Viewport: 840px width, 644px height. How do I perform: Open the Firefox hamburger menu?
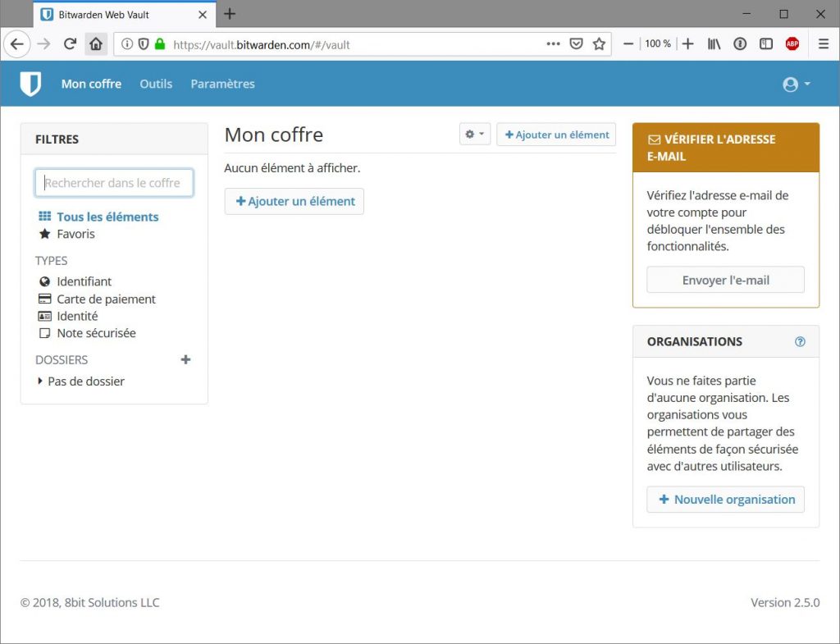824,44
